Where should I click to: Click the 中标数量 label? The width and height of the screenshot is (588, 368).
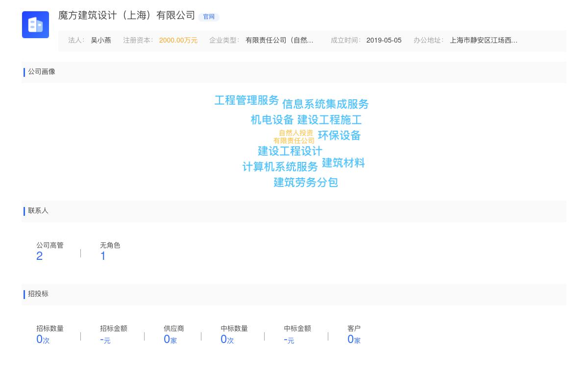pyautogui.click(x=234, y=329)
